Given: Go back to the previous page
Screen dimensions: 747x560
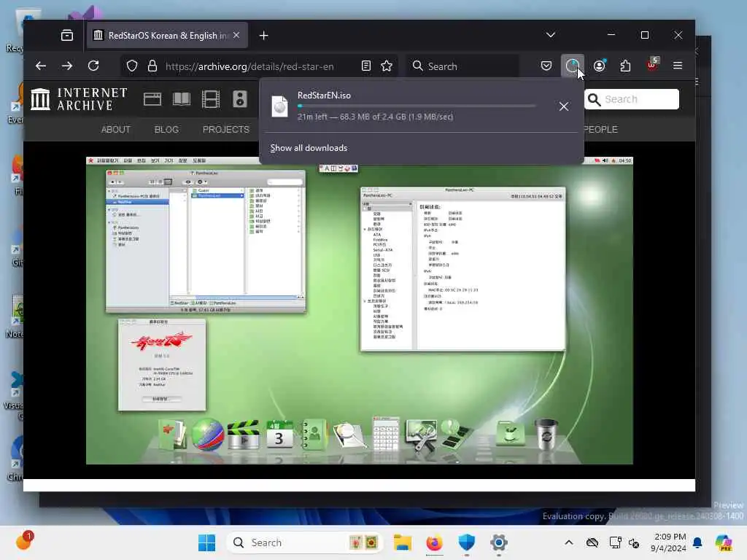Looking at the screenshot, I should 41,66.
